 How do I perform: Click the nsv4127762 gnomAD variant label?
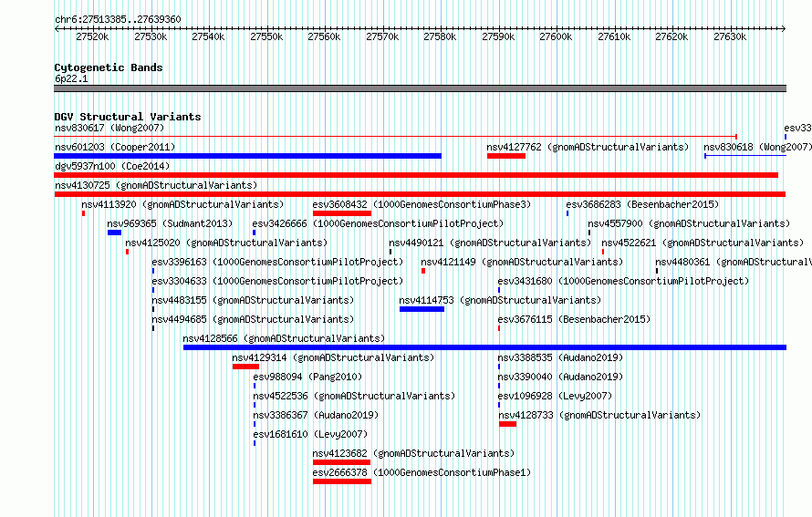pos(588,147)
